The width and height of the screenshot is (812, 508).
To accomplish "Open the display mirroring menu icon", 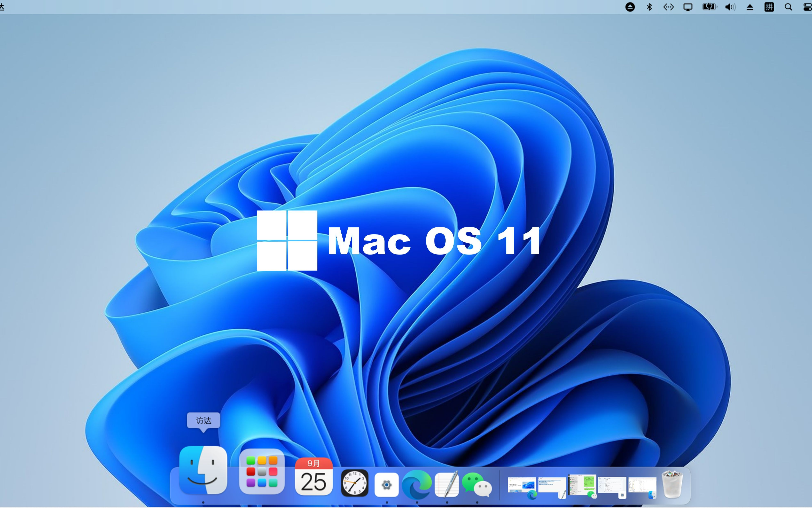I will click(x=688, y=7).
